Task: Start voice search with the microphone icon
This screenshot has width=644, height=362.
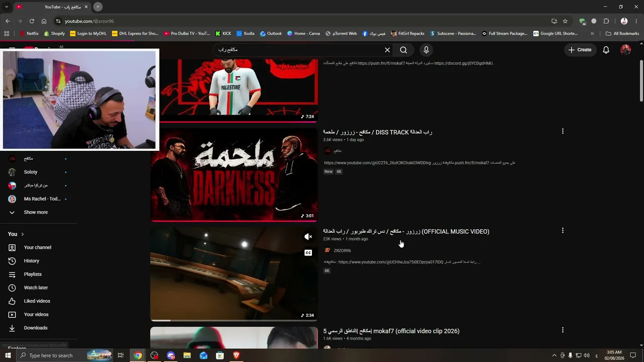Action: (x=426, y=50)
